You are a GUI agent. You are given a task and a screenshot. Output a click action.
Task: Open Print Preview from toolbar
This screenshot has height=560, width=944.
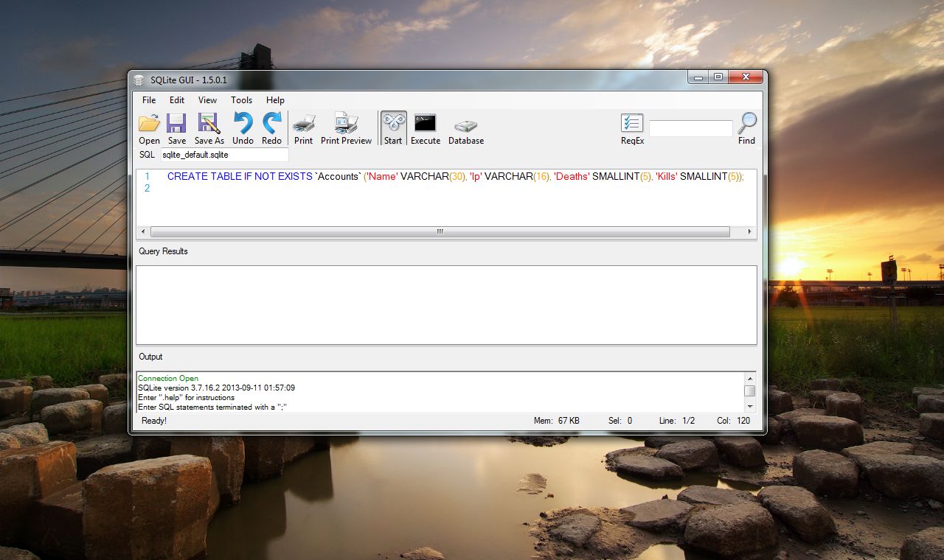pos(346,129)
